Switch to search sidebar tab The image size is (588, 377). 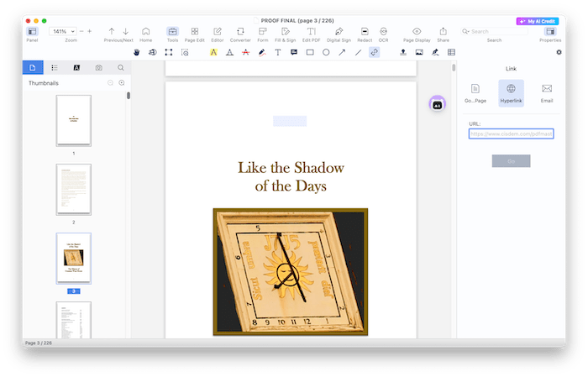(x=120, y=67)
